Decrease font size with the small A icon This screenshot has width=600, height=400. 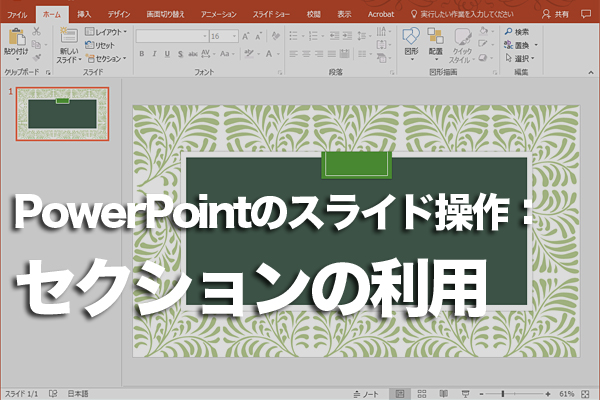[258, 36]
